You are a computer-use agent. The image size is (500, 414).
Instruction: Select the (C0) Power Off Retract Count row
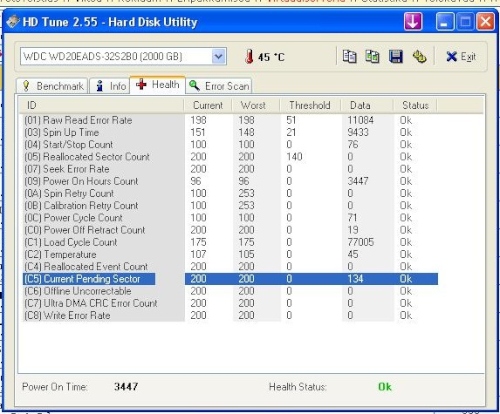pos(230,230)
